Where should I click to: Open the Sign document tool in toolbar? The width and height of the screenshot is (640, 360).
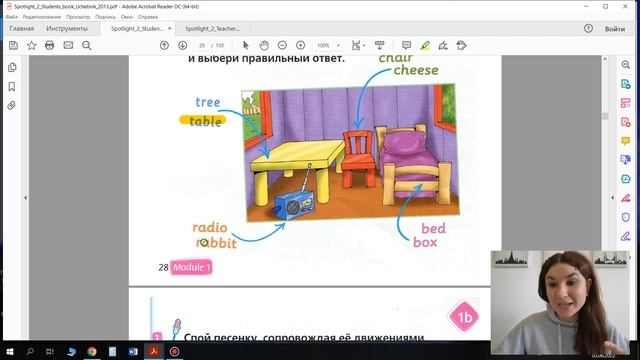click(443, 45)
